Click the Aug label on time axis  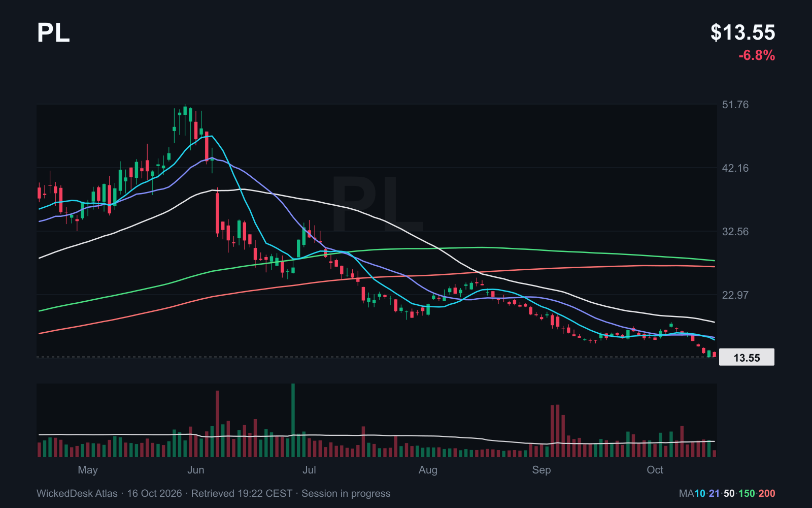coord(428,470)
